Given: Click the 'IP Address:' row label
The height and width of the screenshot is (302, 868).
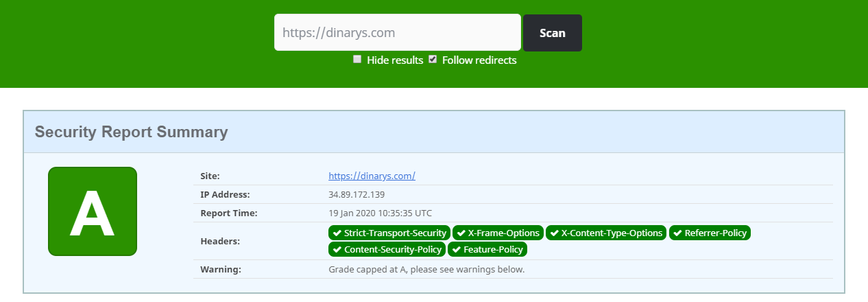Looking at the screenshot, I should pos(225,194).
